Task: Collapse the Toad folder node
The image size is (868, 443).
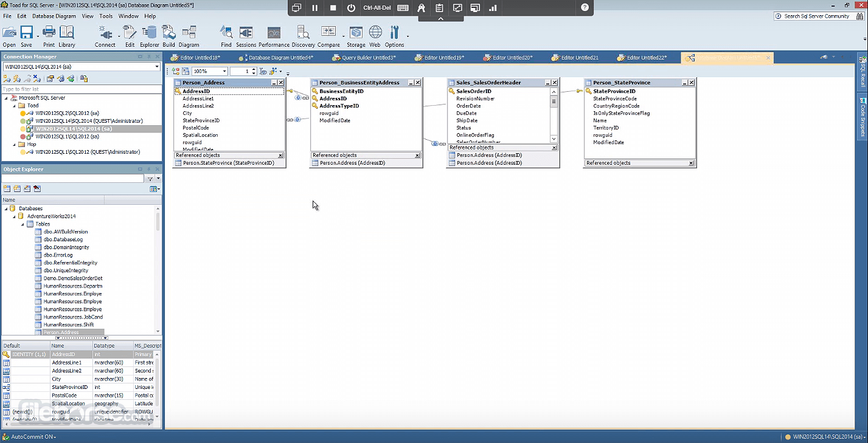Action: (14, 106)
